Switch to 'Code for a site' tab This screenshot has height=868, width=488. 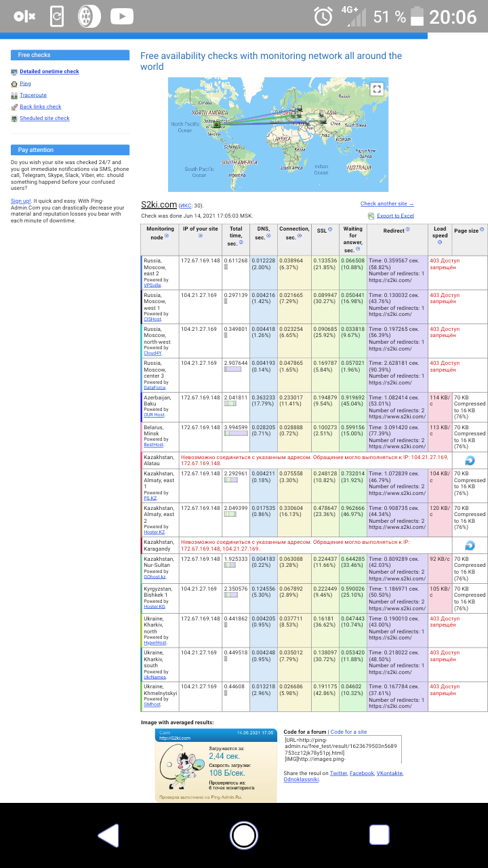(348, 732)
